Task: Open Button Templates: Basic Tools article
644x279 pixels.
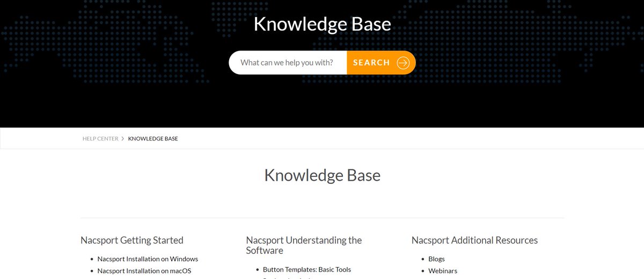Action: [x=307, y=269]
